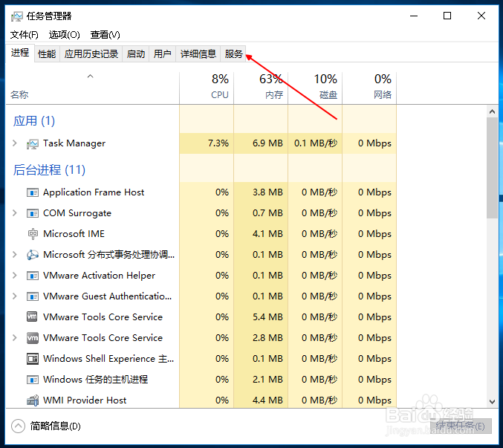The height and width of the screenshot is (448, 503).
Task: Open the 查看(V) menu
Action: [105, 35]
